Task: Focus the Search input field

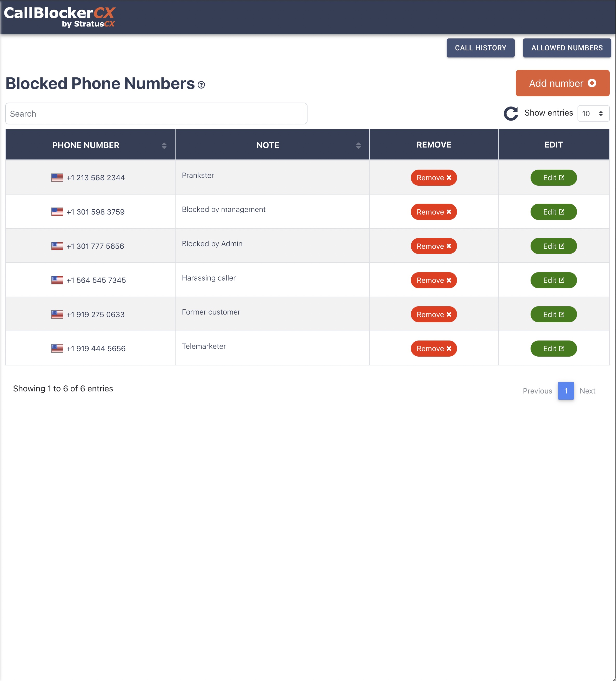Action: (156, 114)
